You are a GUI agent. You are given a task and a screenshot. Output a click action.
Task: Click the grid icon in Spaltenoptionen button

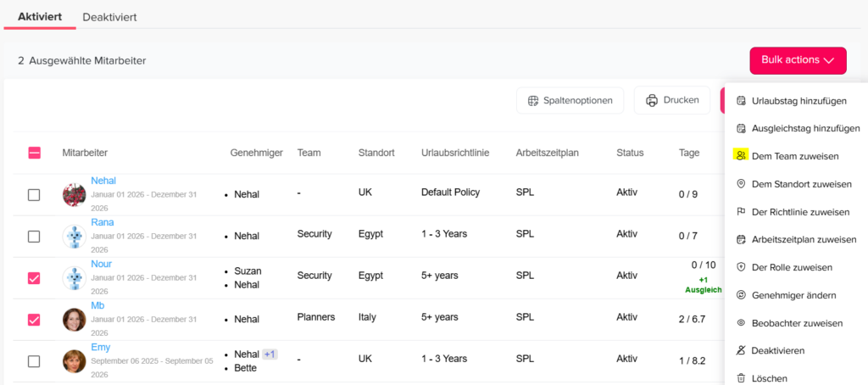(x=533, y=101)
